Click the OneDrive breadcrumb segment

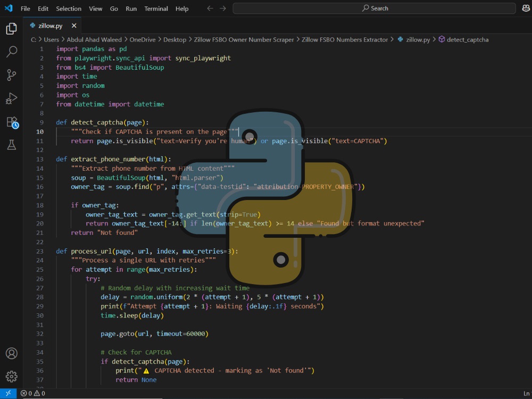(143, 39)
